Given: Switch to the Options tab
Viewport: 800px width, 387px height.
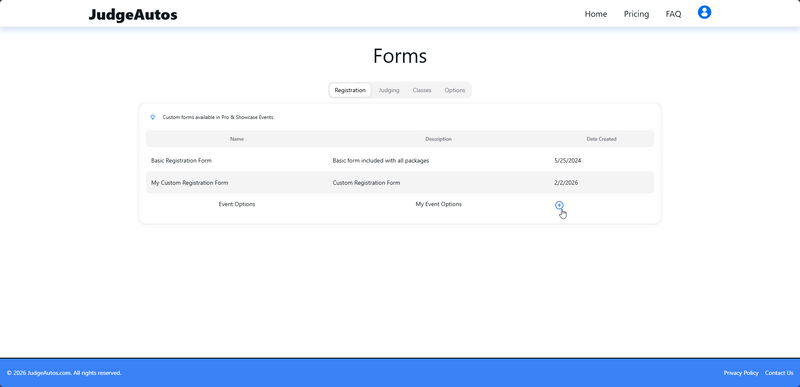Looking at the screenshot, I should (455, 90).
